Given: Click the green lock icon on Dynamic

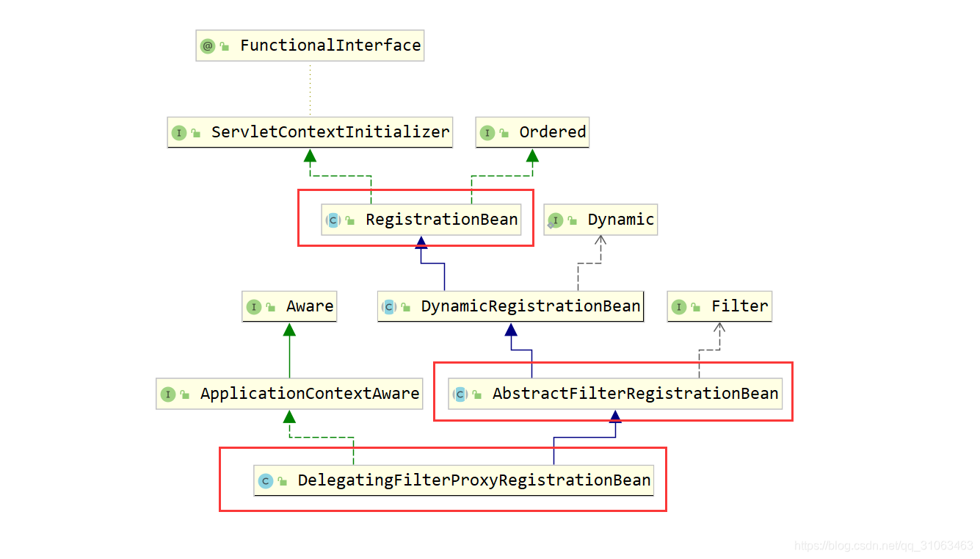Looking at the screenshot, I should click(x=573, y=220).
